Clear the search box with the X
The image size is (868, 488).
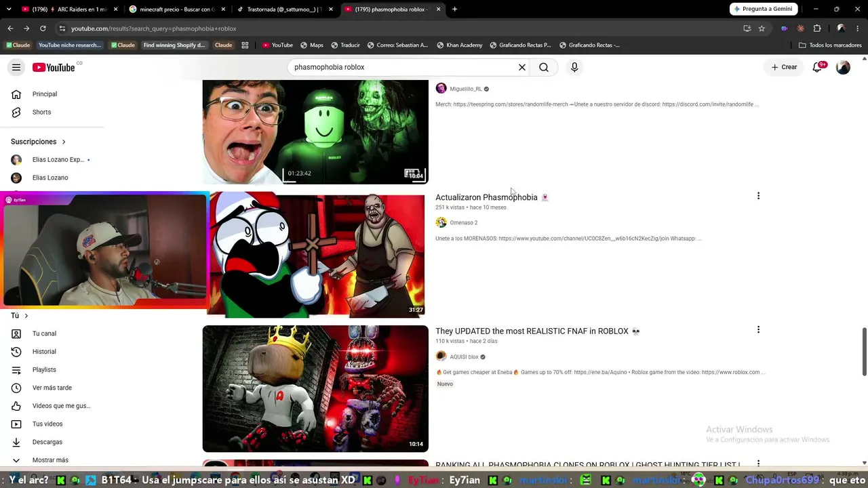pyautogui.click(x=522, y=67)
